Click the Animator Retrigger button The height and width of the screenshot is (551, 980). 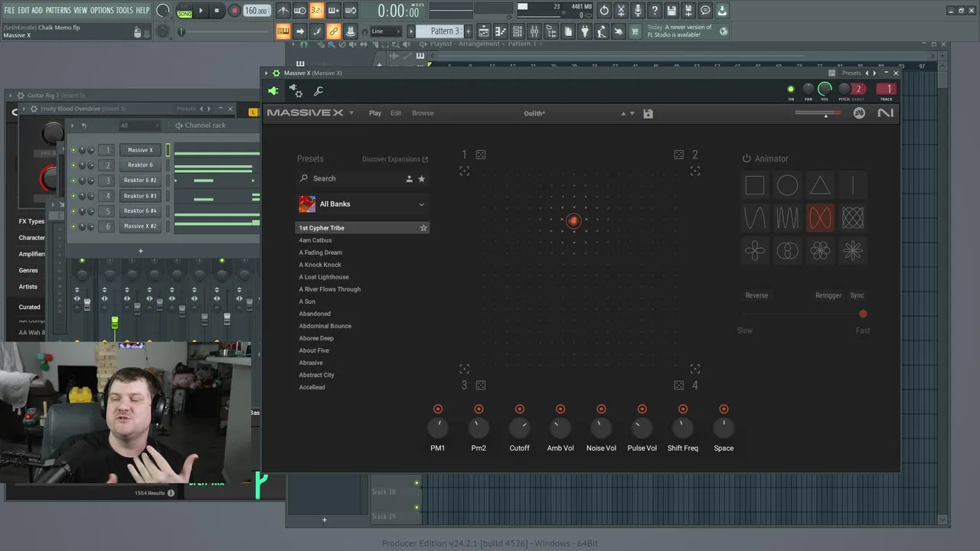click(x=828, y=295)
